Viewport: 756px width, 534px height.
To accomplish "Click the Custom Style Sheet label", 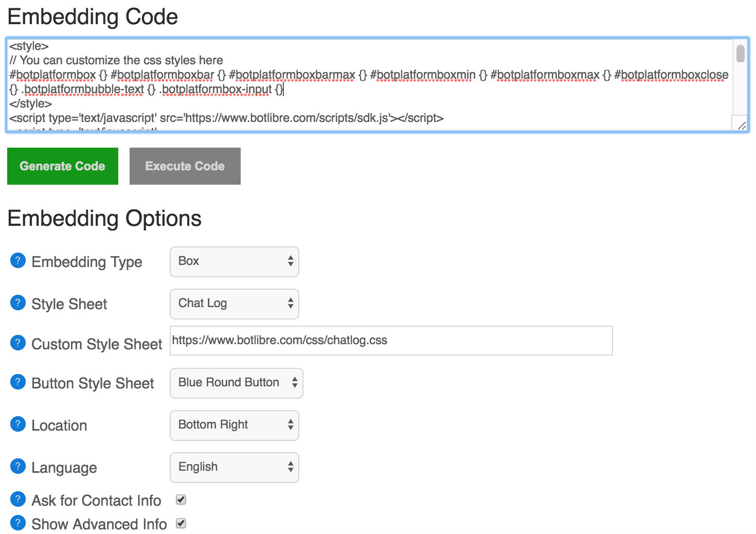I will [x=97, y=344].
